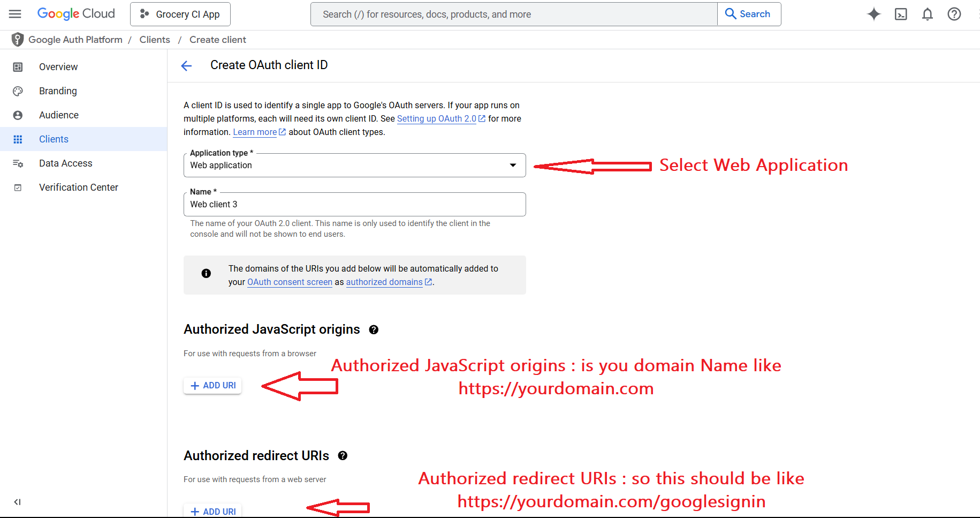The width and height of the screenshot is (980, 518).
Task: Open the notifications bell
Action: pos(928,14)
